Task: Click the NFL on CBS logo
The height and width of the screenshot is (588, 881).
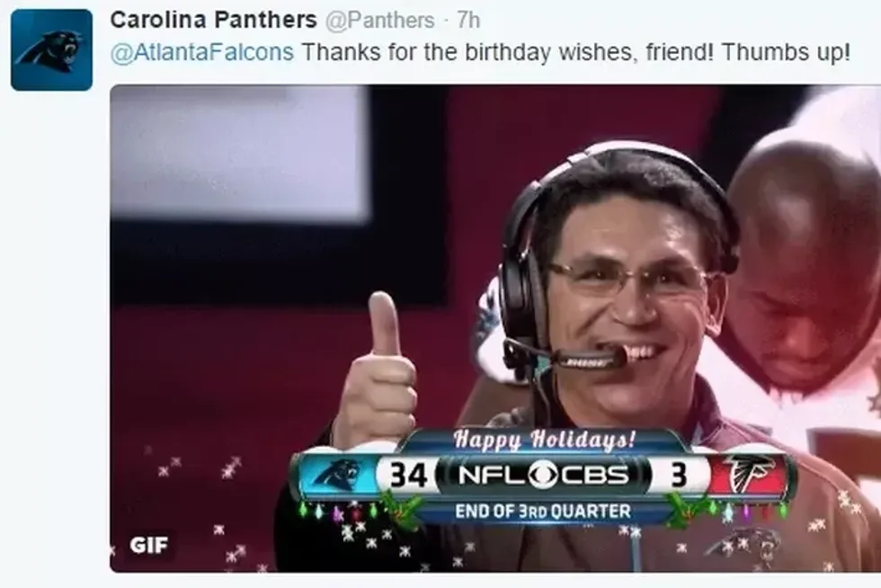Action: pyautogui.click(x=543, y=476)
